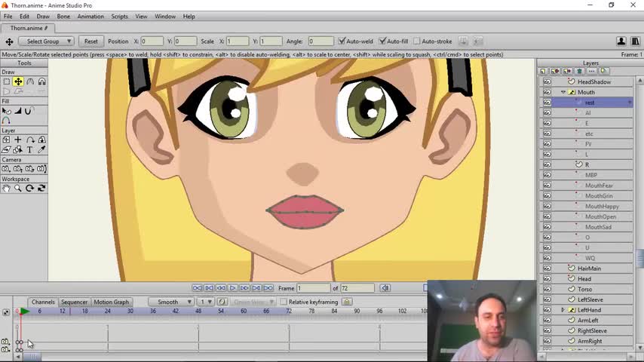Open the Smooth interpolation dropdown

coord(171,302)
